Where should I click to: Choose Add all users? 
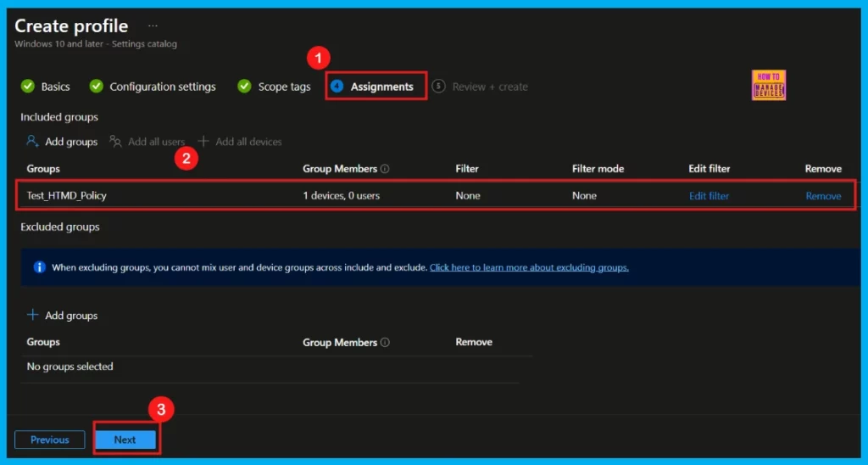click(x=156, y=142)
